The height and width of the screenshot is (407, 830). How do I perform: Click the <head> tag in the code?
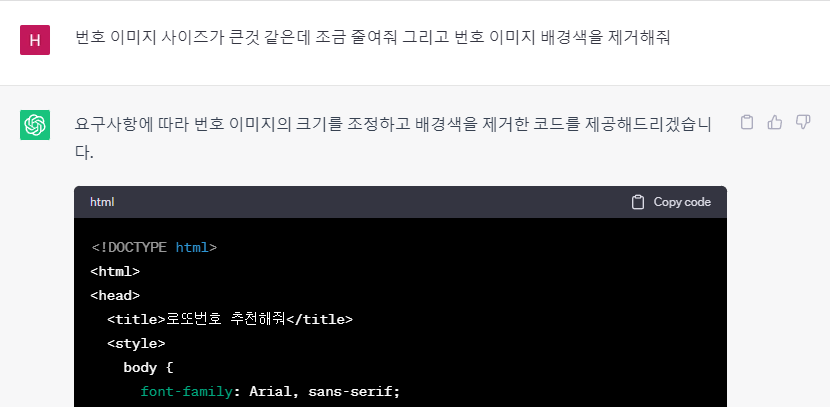pos(115,295)
